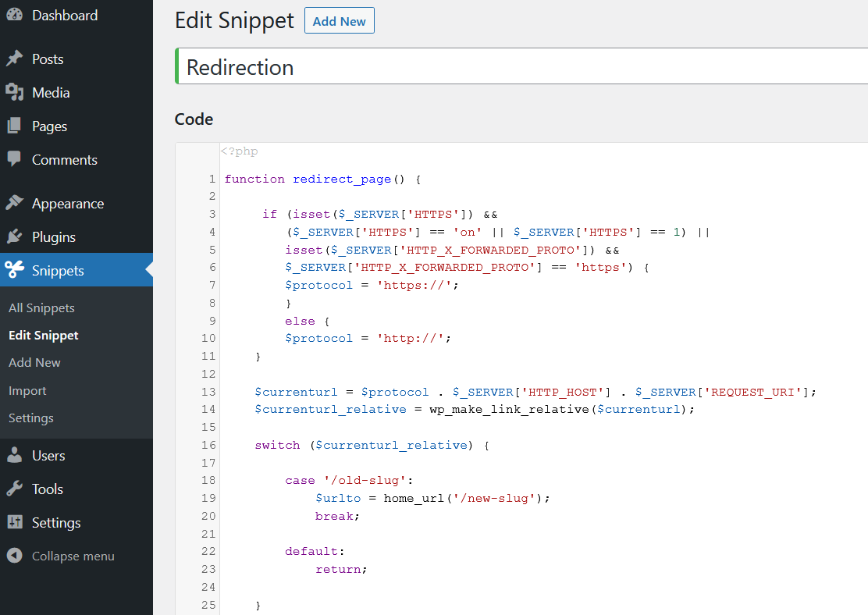Select Edit Snippet submenu link
This screenshot has height=615, width=868.
click(43, 336)
